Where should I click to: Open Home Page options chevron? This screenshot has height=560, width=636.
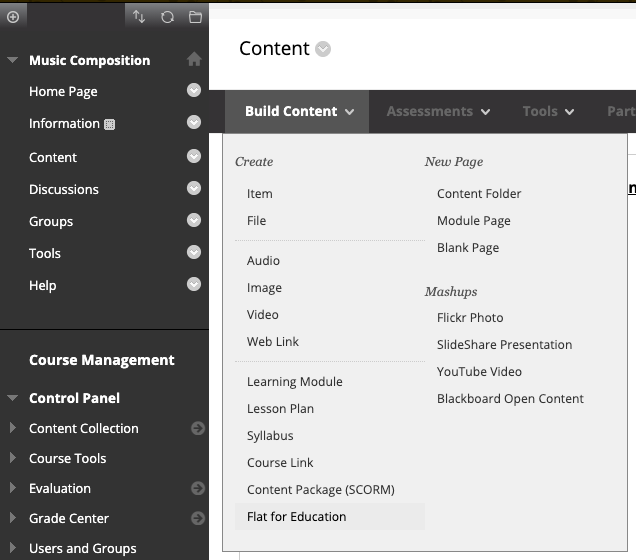(194, 90)
